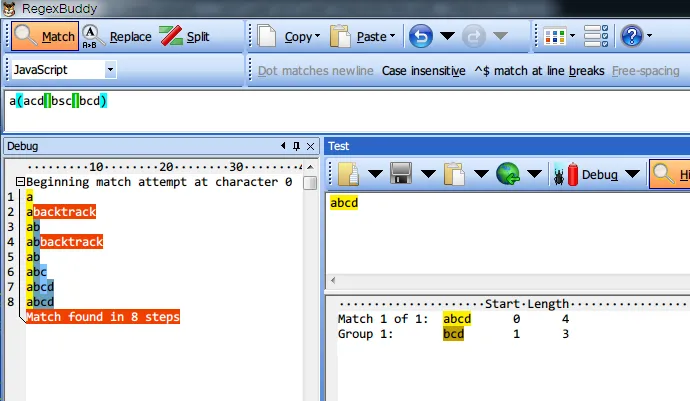Toggle the Case insensitive option
The height and width of the screenshot is (401, 690).
coord(423,71)
